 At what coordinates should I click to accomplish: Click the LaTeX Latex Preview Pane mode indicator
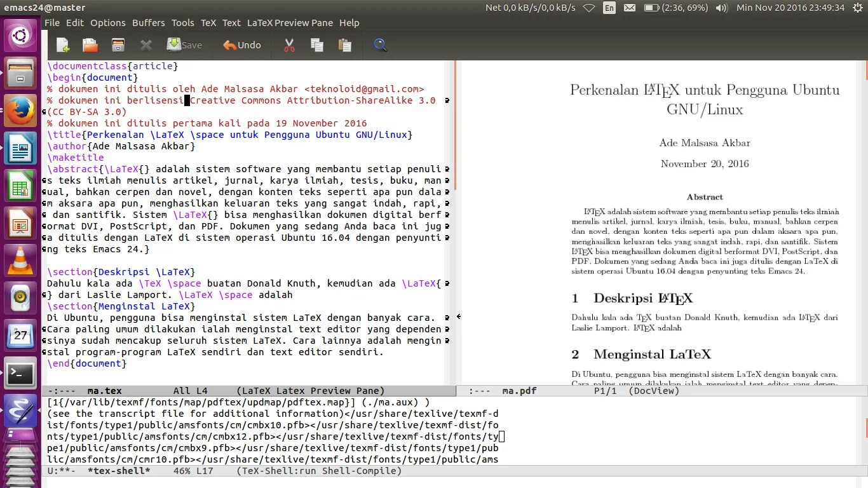310,391
